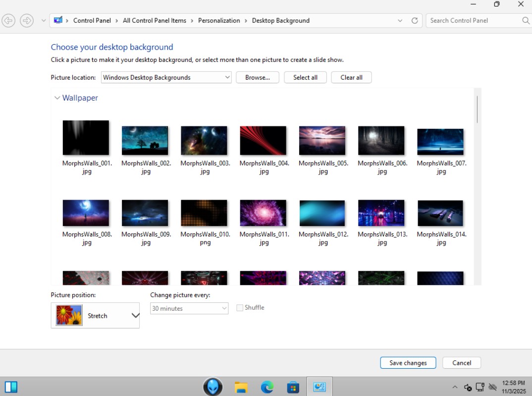Click the network icon in system tray
Image resolution: width=532 pixels, height=396 pixels.
[x=480, y=387]
